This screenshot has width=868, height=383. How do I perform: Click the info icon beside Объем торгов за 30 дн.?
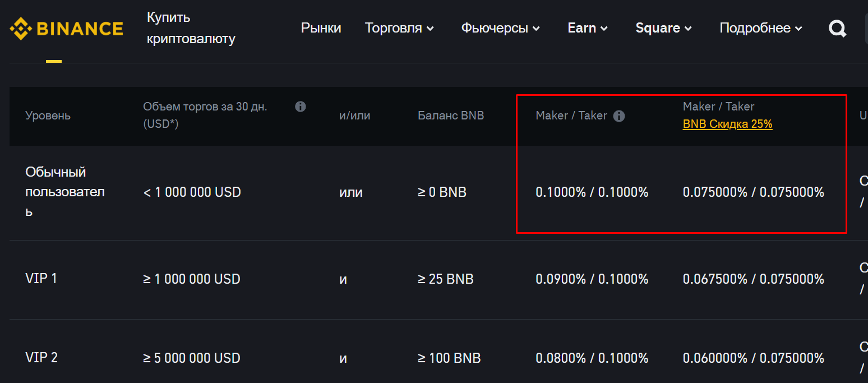pyautogui.click(x=301, y=106)
